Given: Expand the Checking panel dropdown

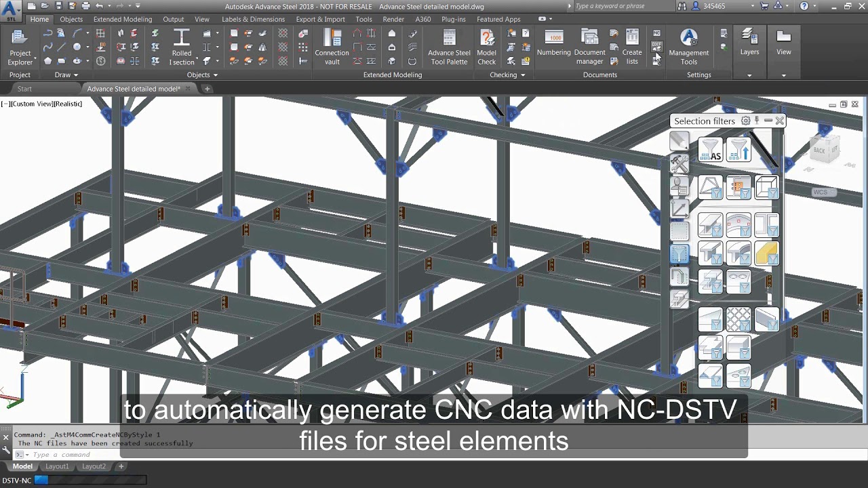Looking at the screenshot, I should pyautogui.click(x=522, y=75).
